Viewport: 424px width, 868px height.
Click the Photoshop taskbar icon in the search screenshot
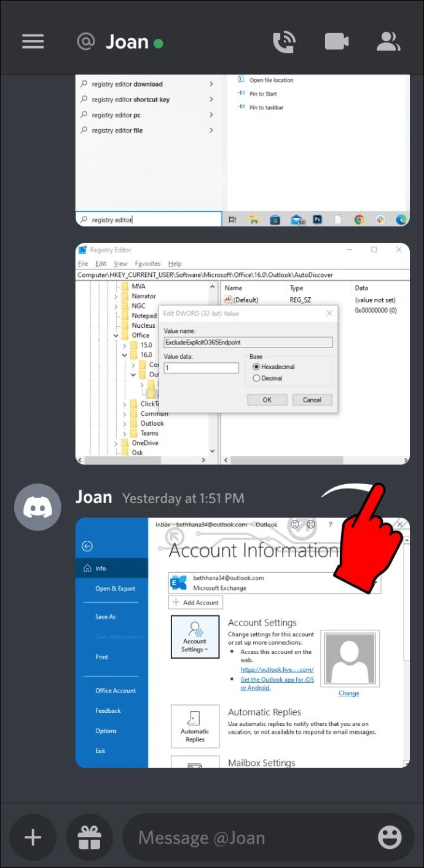(x=318, y=220)
